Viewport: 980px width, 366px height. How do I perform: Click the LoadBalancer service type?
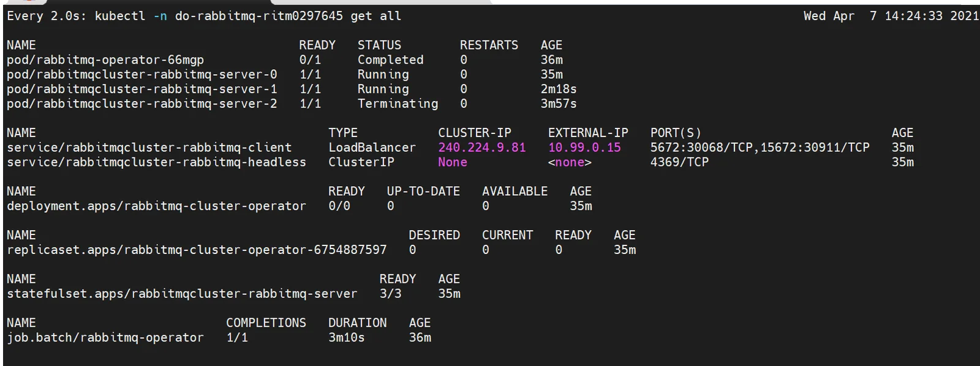(372, 148)
